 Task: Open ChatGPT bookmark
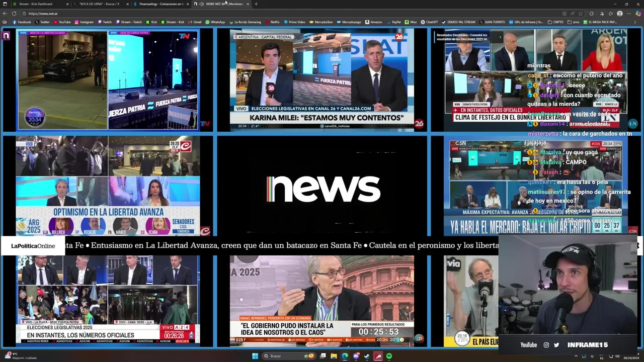[429, 22]
